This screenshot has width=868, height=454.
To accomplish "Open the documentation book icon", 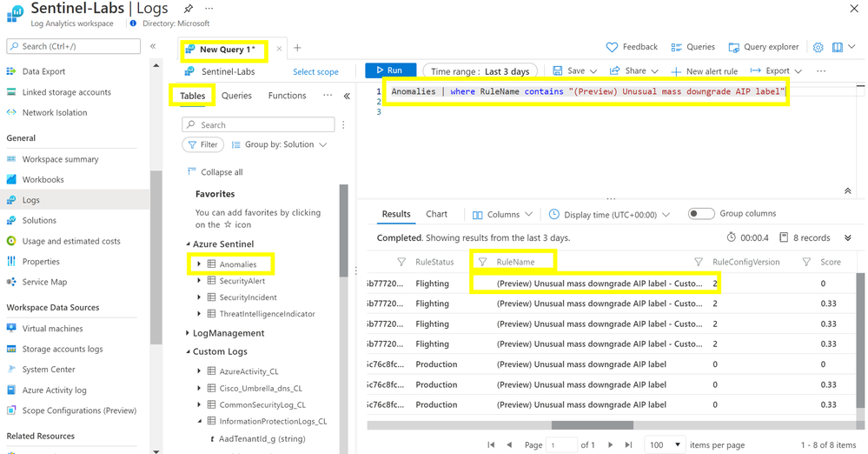I will (x=838, y=47).
